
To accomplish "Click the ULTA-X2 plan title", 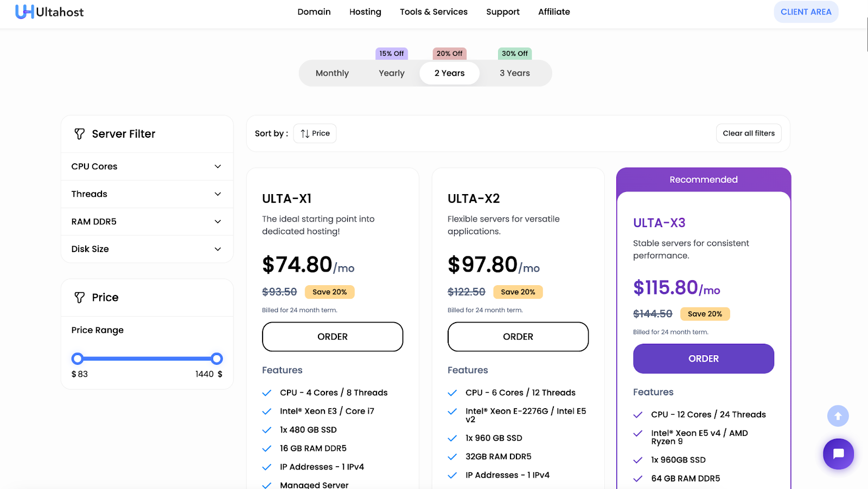I will (x=474, y=199).
